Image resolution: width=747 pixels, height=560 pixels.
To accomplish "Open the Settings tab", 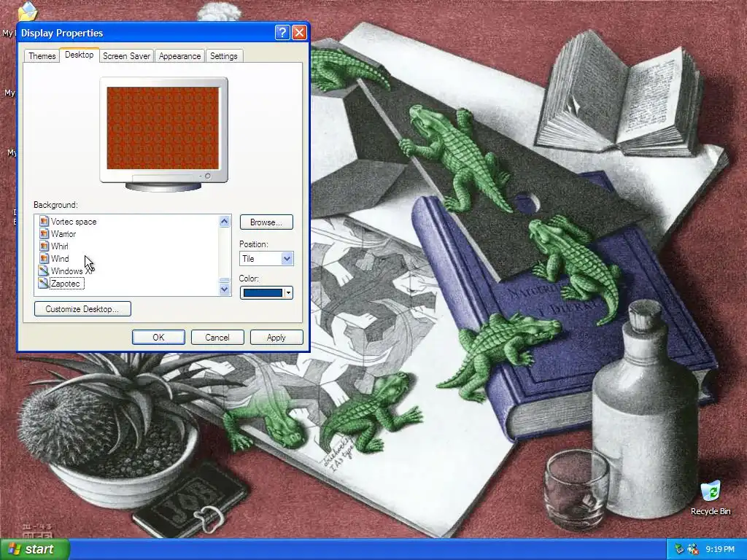I will click(x=223, y=55).
